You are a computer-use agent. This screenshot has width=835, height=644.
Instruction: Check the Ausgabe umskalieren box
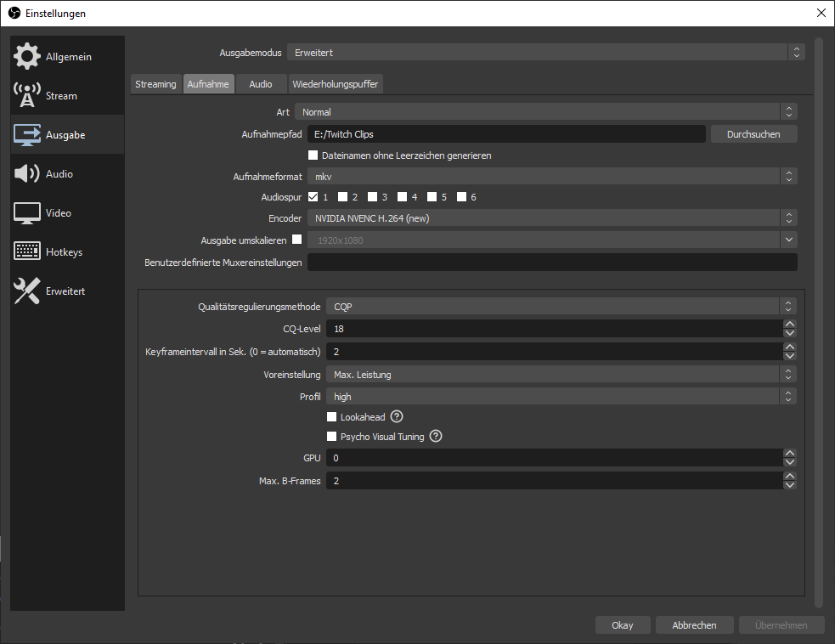click(x=296, y=240)
